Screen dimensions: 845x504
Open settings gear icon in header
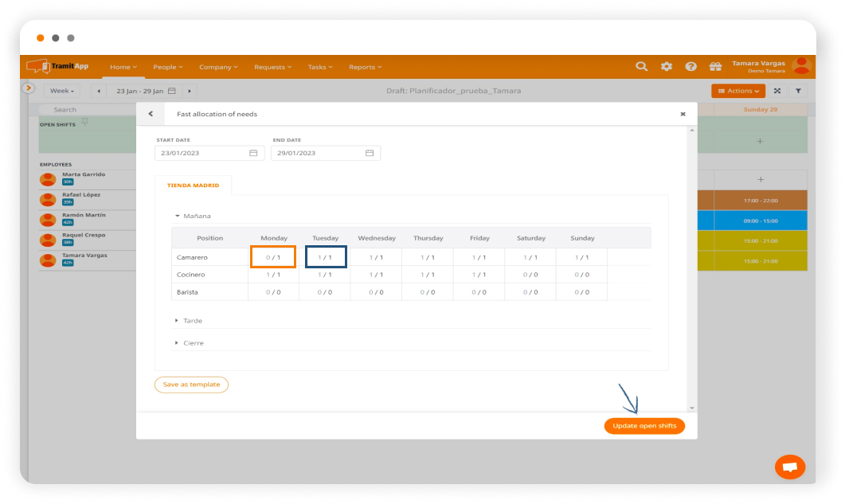click(666, 67)
